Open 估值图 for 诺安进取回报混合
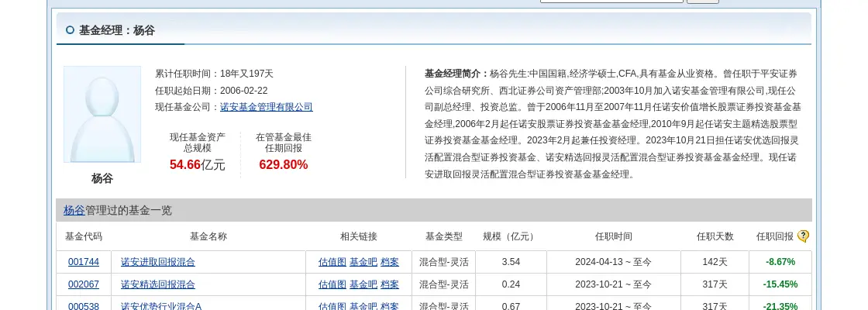This screenshot has width=868, height=310. pyautogui.click(x=332, y=262)
